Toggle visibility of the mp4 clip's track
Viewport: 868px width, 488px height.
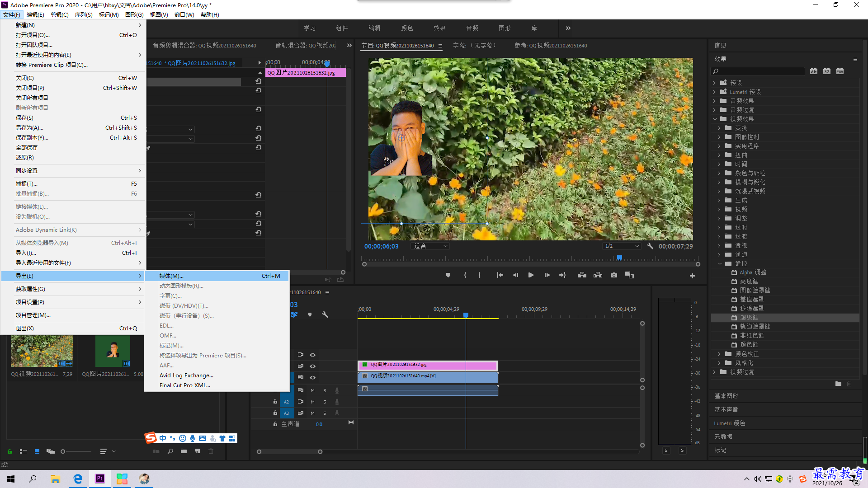(x=312, y=377)
